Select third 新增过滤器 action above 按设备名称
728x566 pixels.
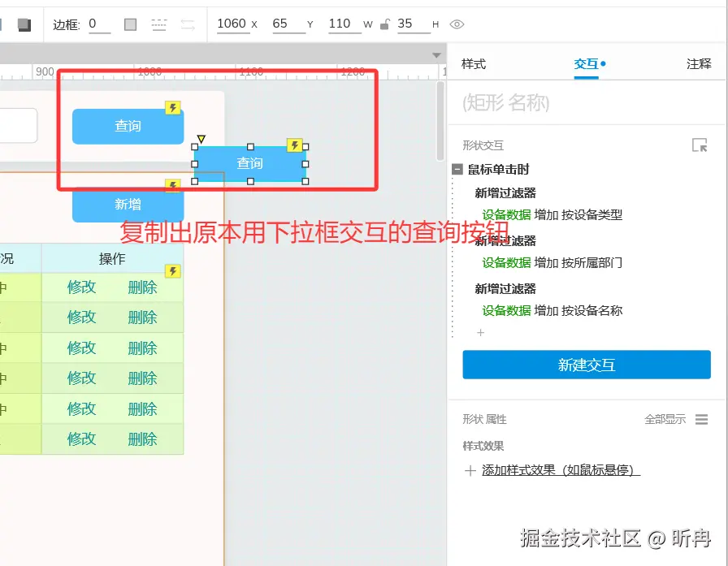pyautogui.click(x=505, y=289)
